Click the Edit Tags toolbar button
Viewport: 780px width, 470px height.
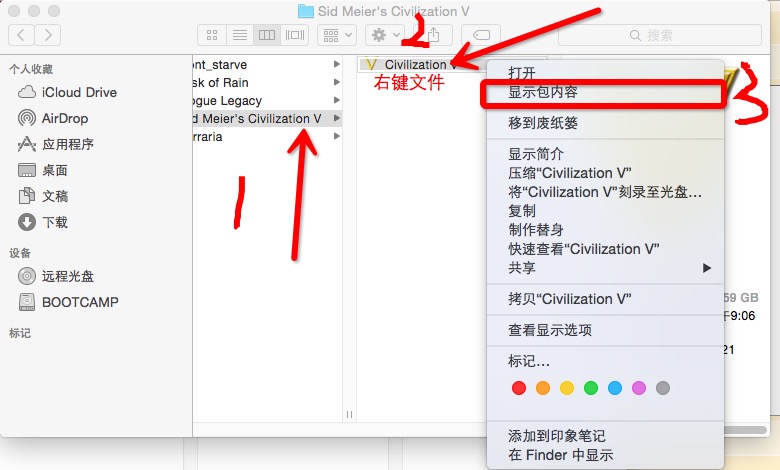[x=481, y=35]
